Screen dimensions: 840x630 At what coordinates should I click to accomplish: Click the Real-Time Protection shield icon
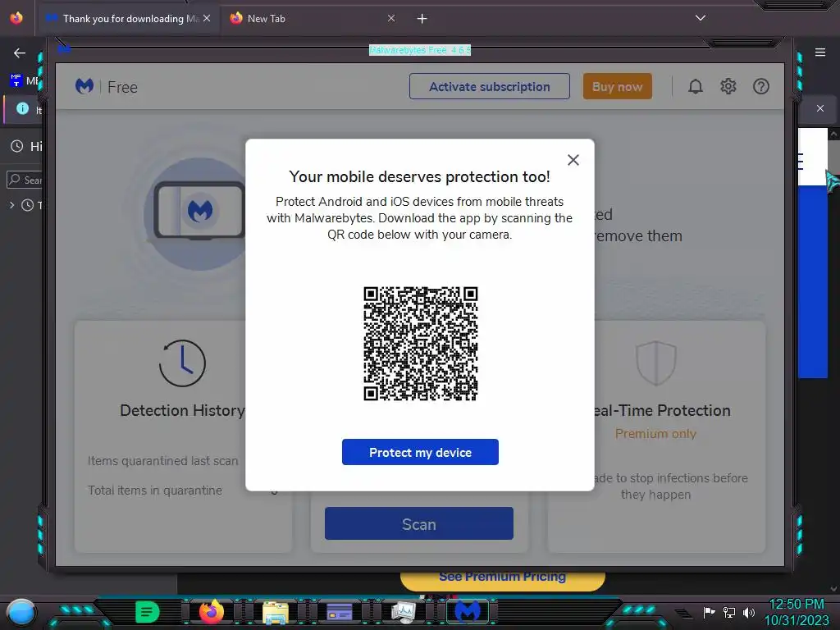655,363
